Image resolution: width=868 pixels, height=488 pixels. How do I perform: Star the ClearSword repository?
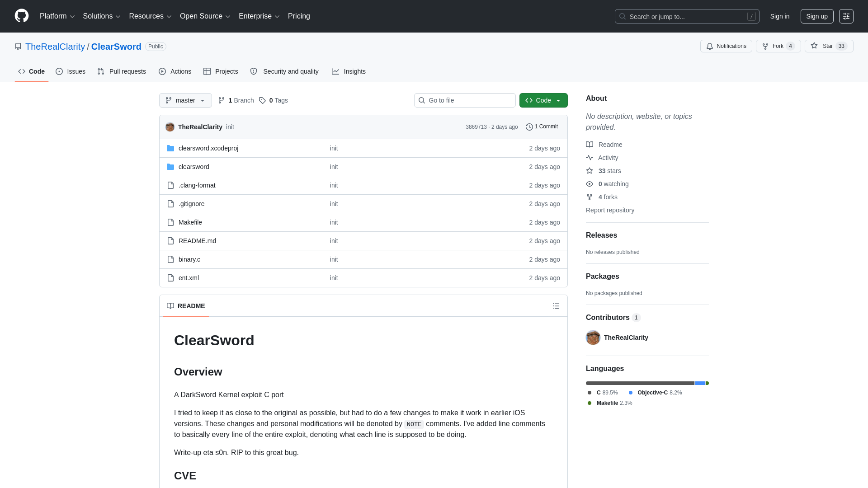[829, 46]
